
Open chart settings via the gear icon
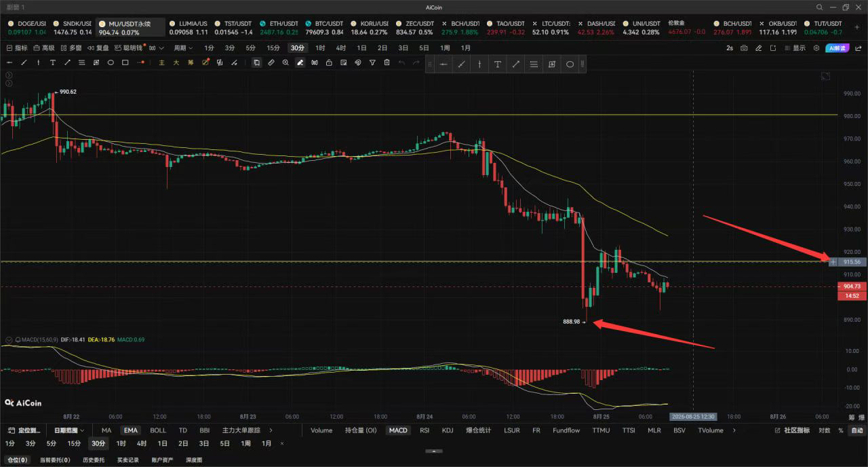[816, 48]
